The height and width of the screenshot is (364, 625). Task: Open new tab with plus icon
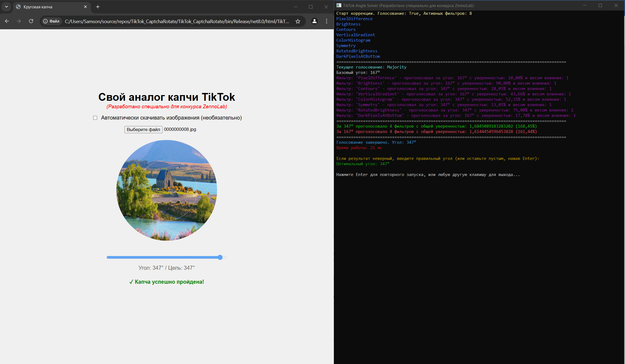98,7
